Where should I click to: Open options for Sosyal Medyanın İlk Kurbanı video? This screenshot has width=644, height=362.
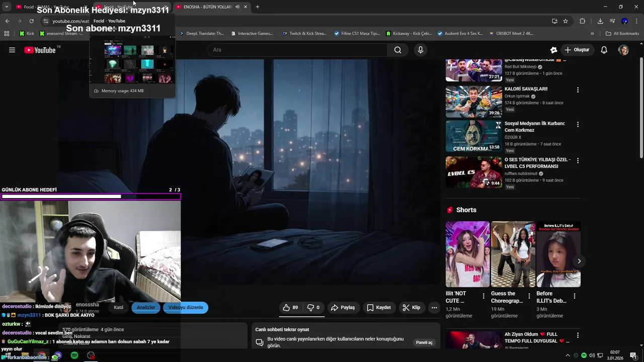point(578,124)
